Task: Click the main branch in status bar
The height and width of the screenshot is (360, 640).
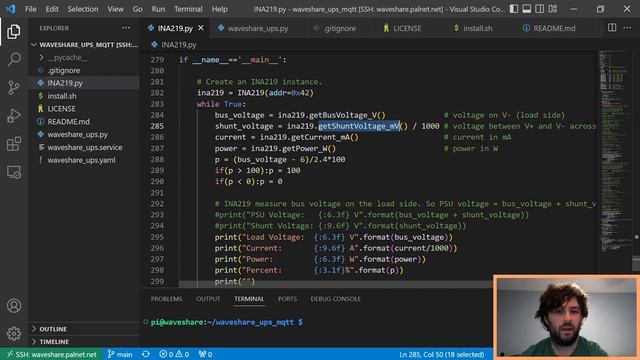Action: tap(120, 354)
